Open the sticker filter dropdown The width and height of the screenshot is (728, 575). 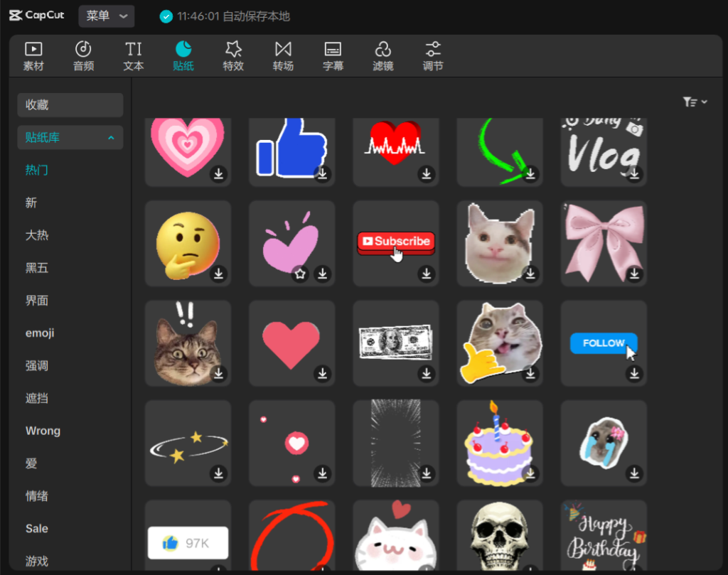tap(695, 102)
